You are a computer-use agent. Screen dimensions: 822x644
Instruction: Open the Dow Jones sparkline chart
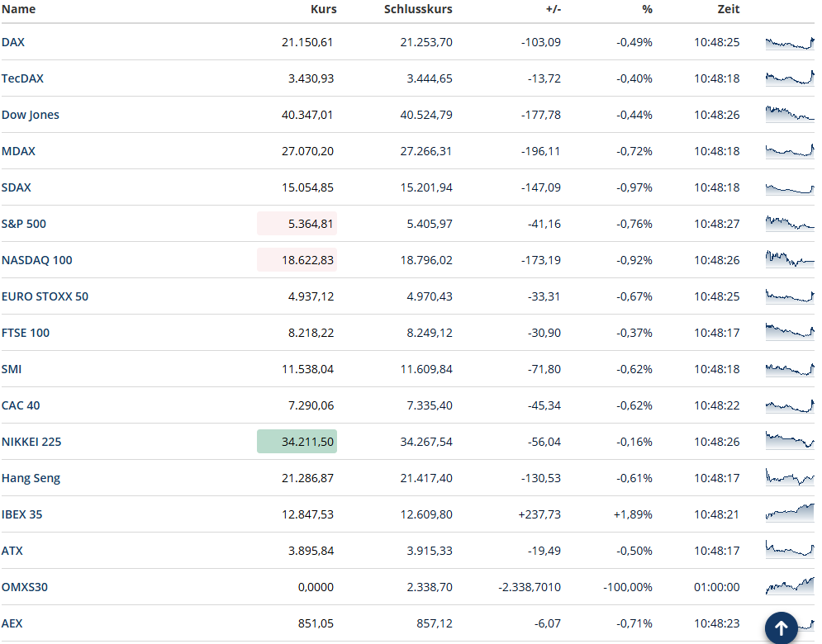coord(789,114)
